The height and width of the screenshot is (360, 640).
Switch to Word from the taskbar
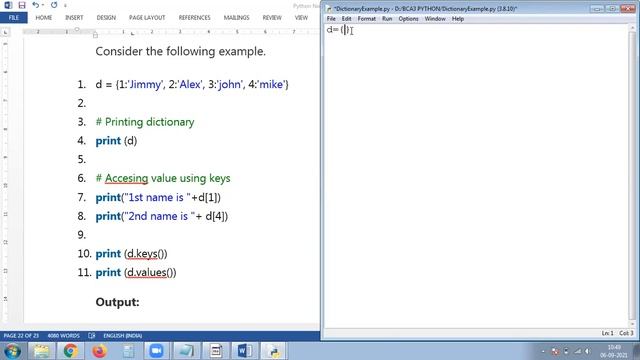244,351
